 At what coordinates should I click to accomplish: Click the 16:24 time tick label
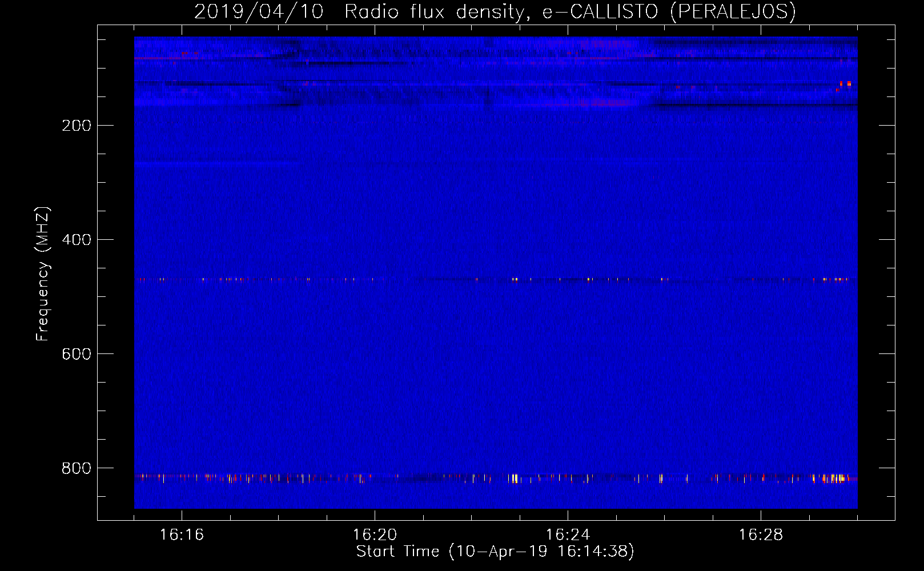pos(568,534)
